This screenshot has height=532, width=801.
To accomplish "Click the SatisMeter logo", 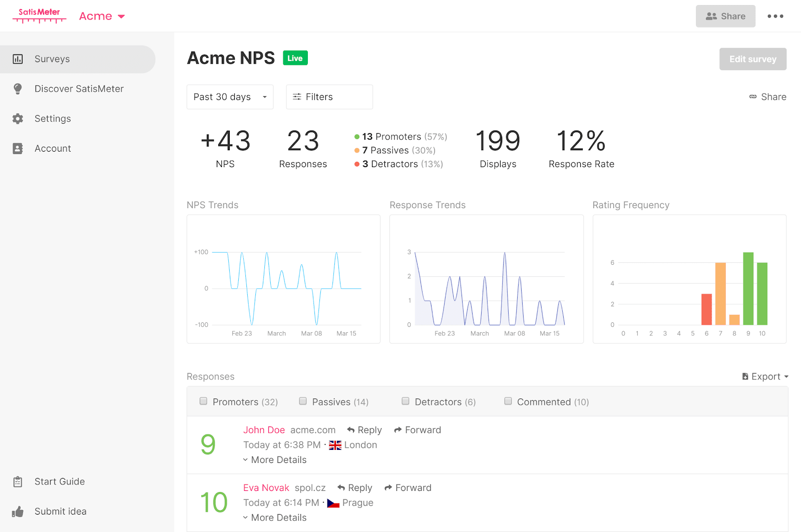I will point(39,15).
